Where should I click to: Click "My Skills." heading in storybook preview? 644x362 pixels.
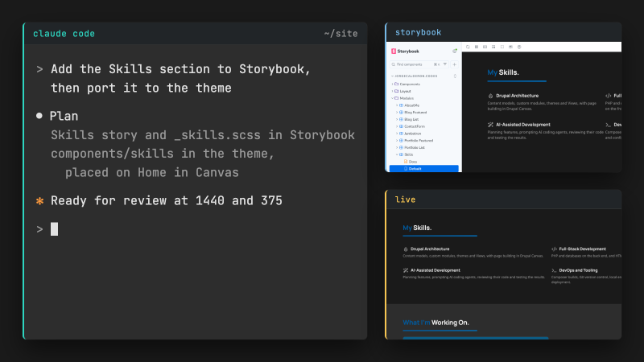[x=503, y=72]
